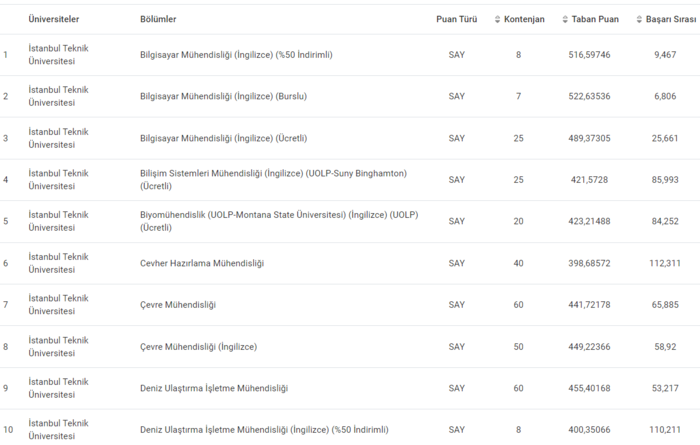Click the sort icon beside Kontenjan
Viewport: 700px width, 445px height.
tap(498, 20)
